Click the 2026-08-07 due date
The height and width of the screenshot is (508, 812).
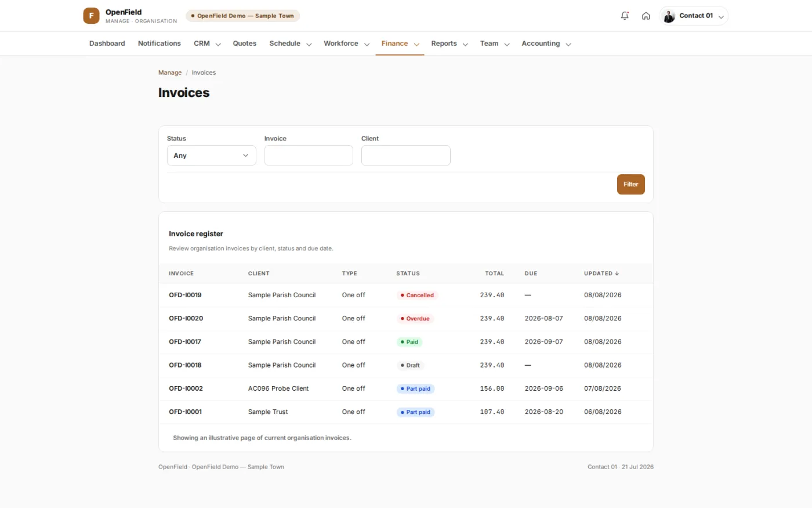pos(544,318)
